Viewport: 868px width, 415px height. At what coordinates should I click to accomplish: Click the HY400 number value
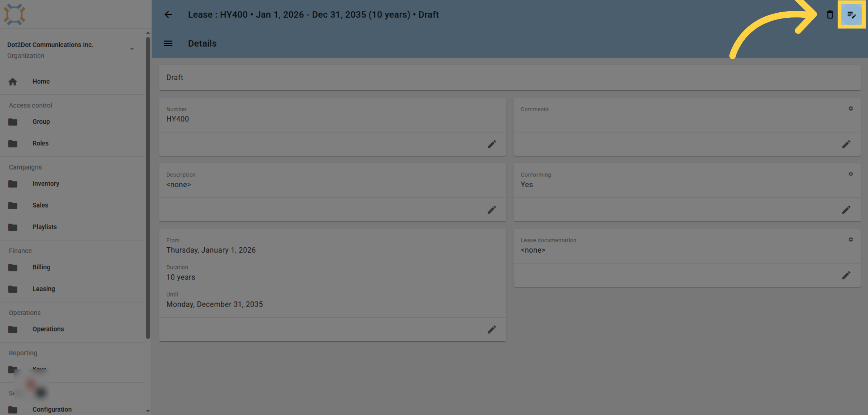tap(178, 119)
